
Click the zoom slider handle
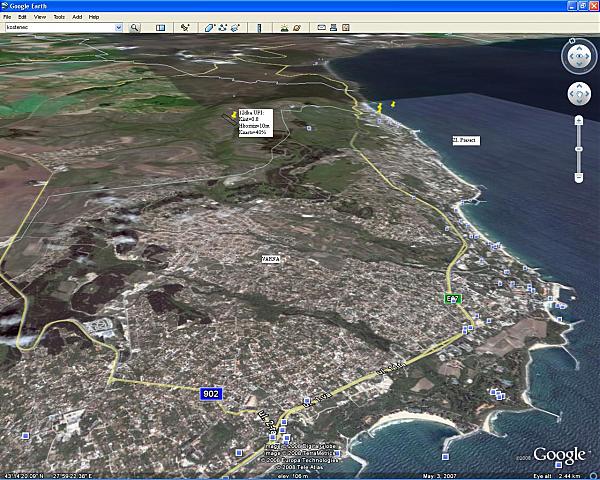coord(579,149)
